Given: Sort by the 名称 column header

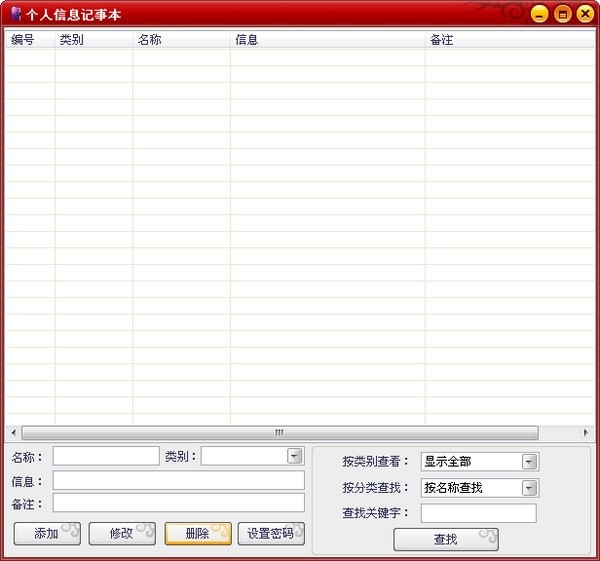Looking at the screenshot, I should pyautogui.click(x=181, y=39).
